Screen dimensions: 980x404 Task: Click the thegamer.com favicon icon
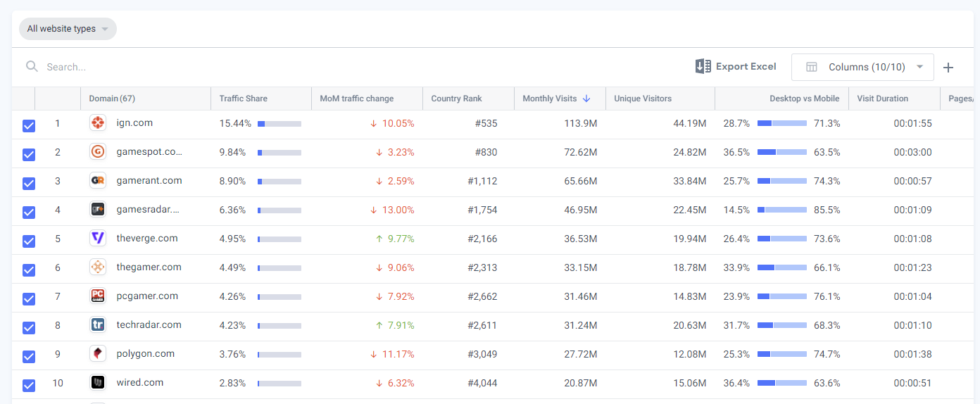98,267
